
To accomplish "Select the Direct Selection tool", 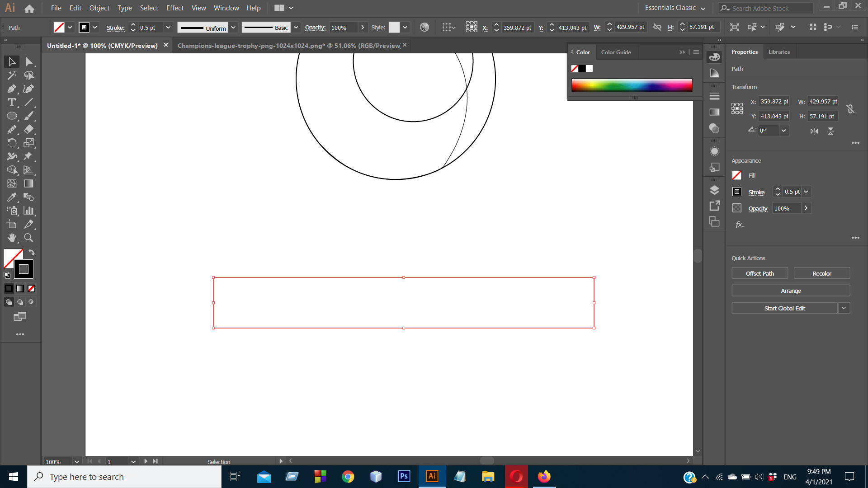I will tap(29, 62).
